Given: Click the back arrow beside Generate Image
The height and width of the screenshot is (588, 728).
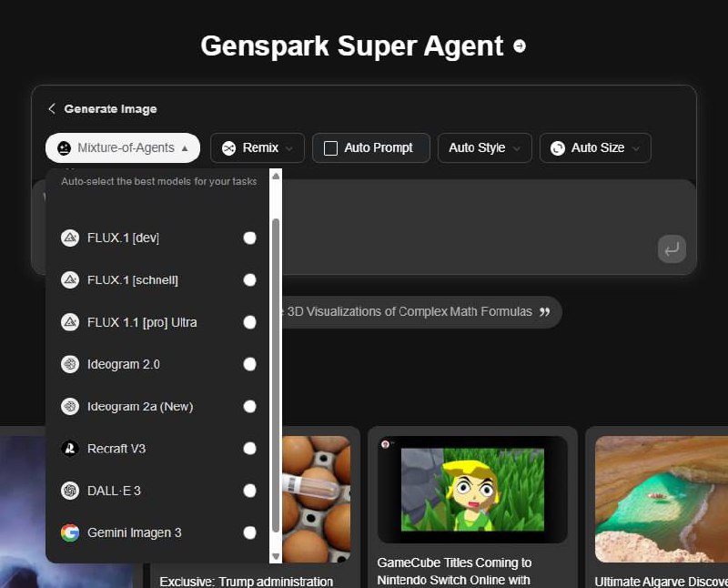Looking at the screenshot, I should (x=52, y=108).
